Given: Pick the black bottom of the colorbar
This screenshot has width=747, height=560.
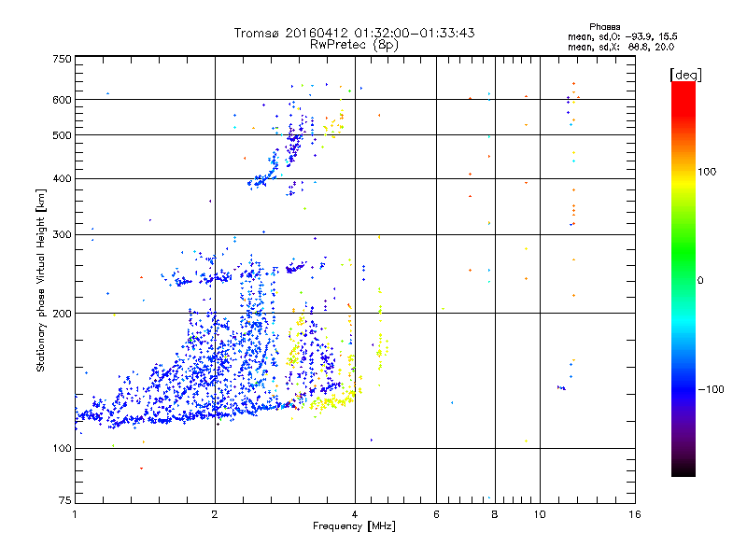Looking at the screenshot, I should click(x=684, y=470).
